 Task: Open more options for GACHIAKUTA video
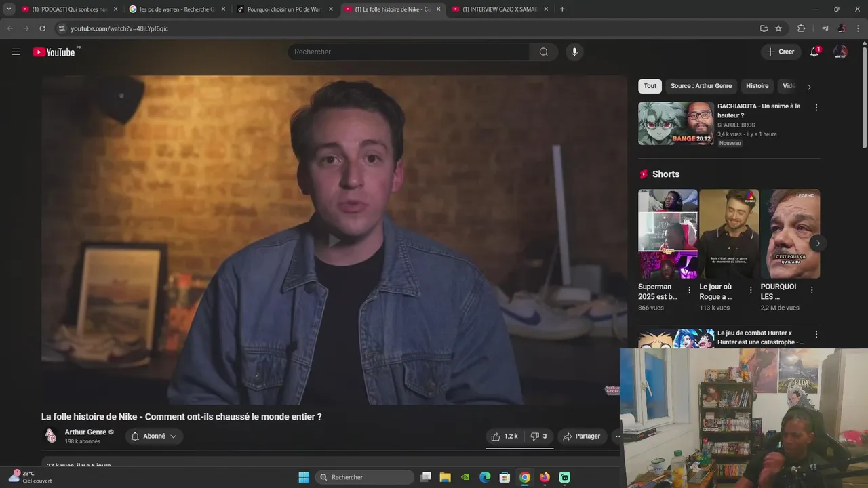point(816,108)
